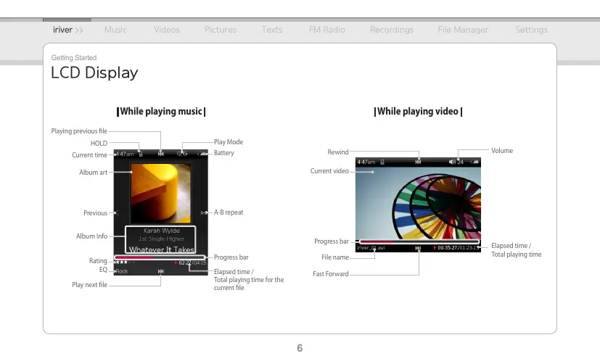Click the music player progress bar
This screenshot has width=600, height=364.
(161, 257)
